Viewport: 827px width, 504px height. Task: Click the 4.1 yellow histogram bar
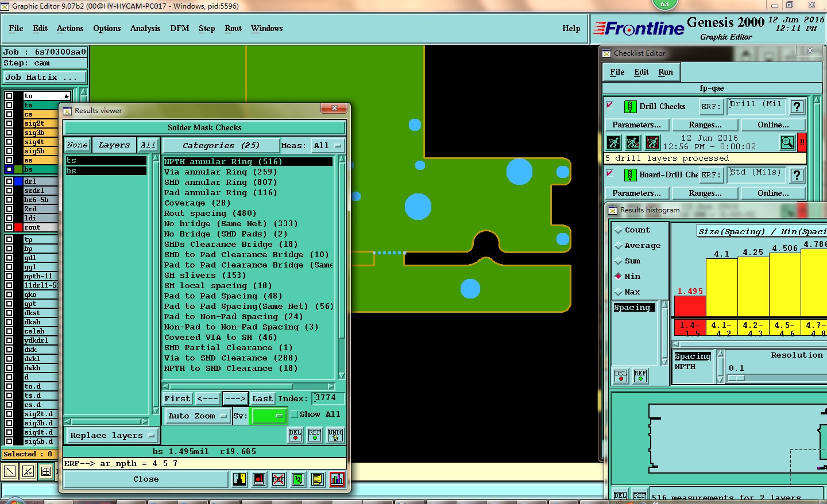point(721,288)
